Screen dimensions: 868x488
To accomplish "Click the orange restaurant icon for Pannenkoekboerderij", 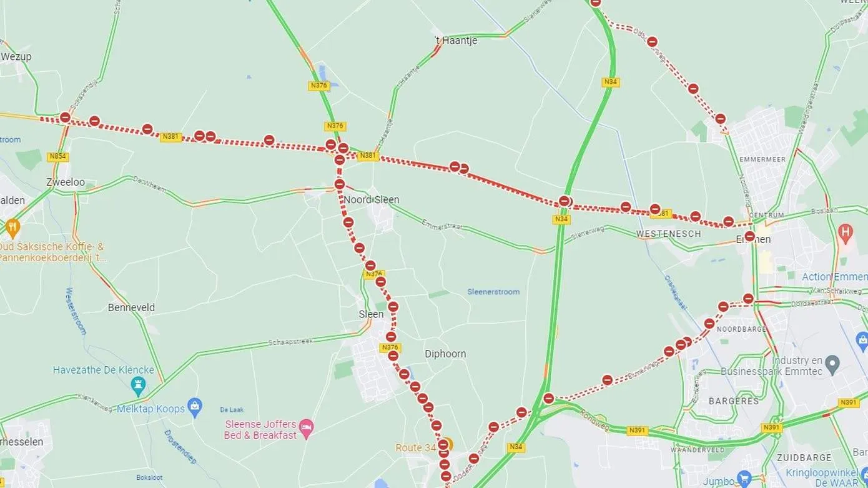I will 12,227.
